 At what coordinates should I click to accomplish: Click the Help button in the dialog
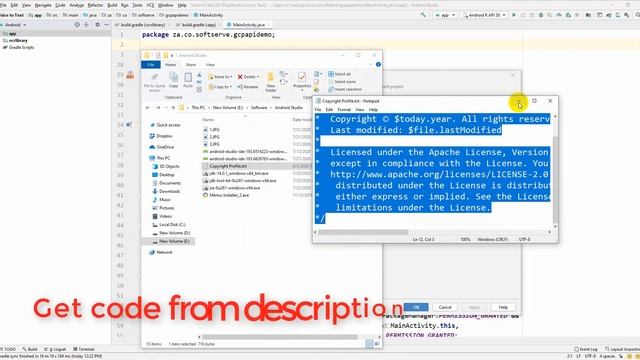[503, 307]
